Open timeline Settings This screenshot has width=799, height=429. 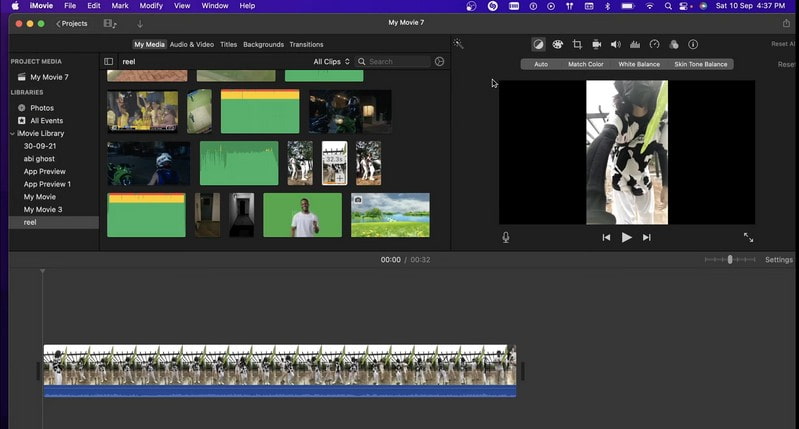click(779, 260)
